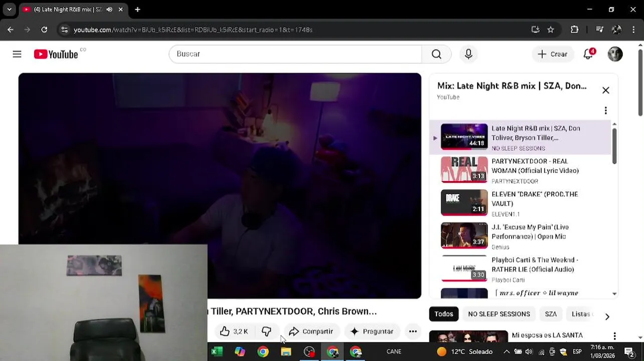Open options for Mi esposa es LA SANTA video
Viewport: 644px width, 361px height.
[614, 336]
